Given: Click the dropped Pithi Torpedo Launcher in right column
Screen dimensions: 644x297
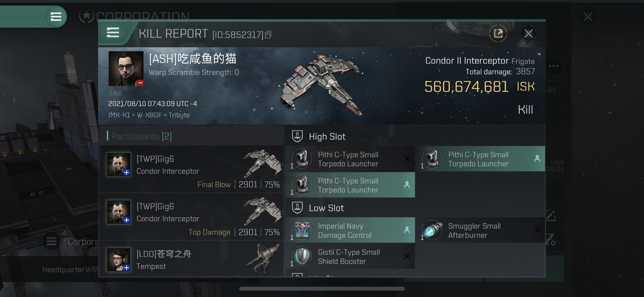Looking at the screenshot, I should coord(481,159).
